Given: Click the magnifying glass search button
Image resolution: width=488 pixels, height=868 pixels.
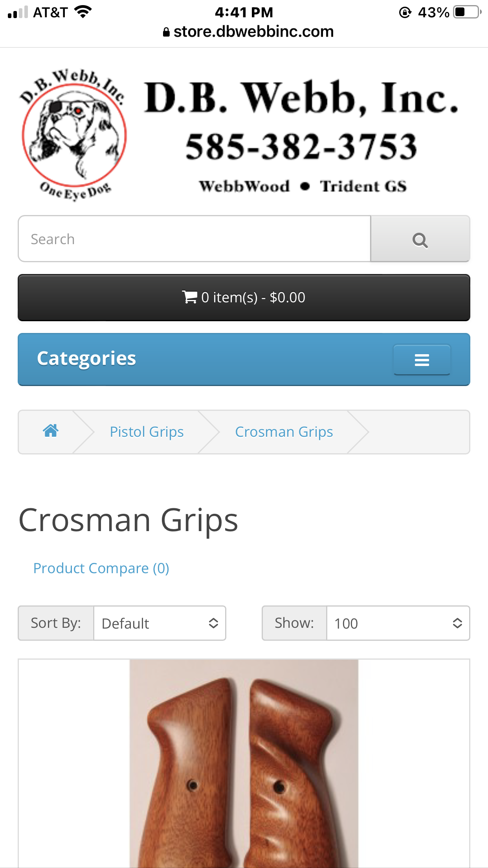Looking at the screenshot, I should pos(420,239).
